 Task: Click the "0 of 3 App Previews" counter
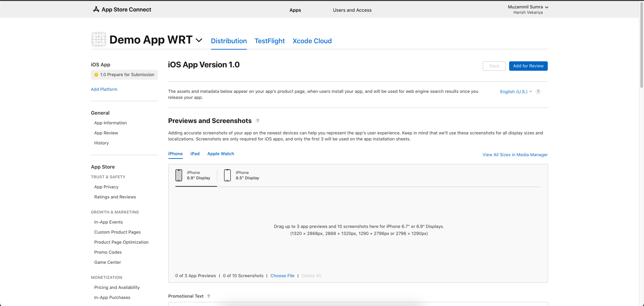click(196, 276)
